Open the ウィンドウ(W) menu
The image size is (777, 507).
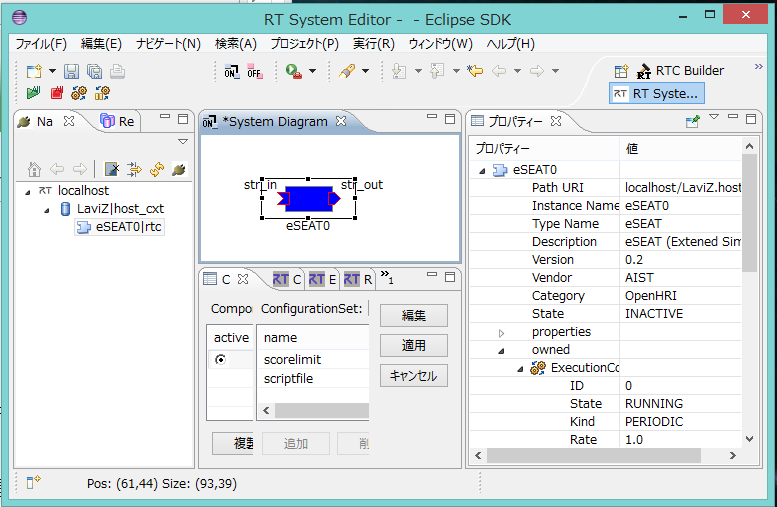[441, 44]
